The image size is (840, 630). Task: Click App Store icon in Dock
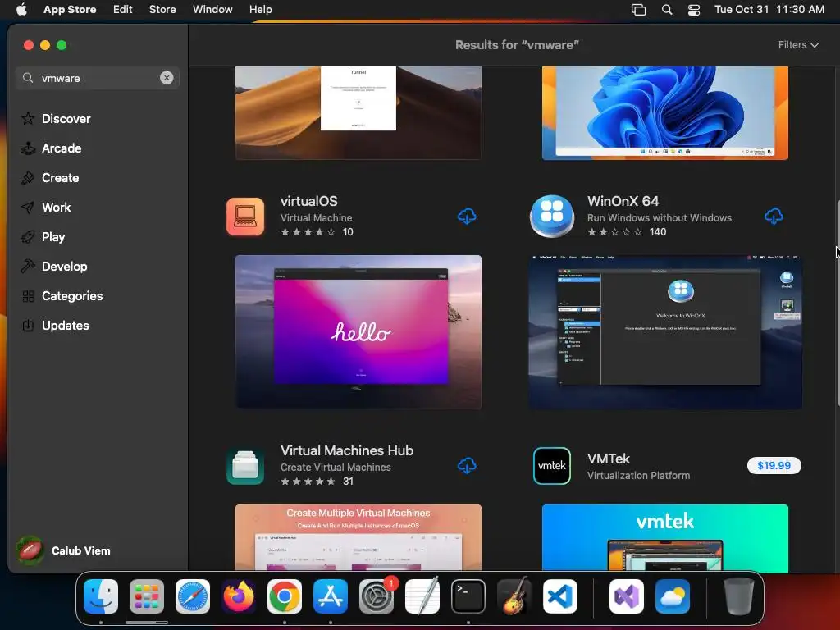click(x=331, y=596)
